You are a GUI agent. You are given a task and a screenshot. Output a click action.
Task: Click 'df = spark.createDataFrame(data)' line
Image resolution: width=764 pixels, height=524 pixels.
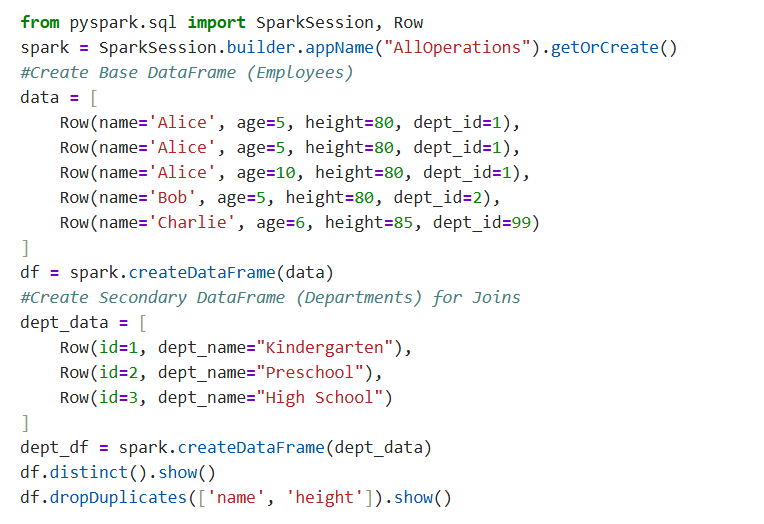pyautogui.click(x=177, y=272)
